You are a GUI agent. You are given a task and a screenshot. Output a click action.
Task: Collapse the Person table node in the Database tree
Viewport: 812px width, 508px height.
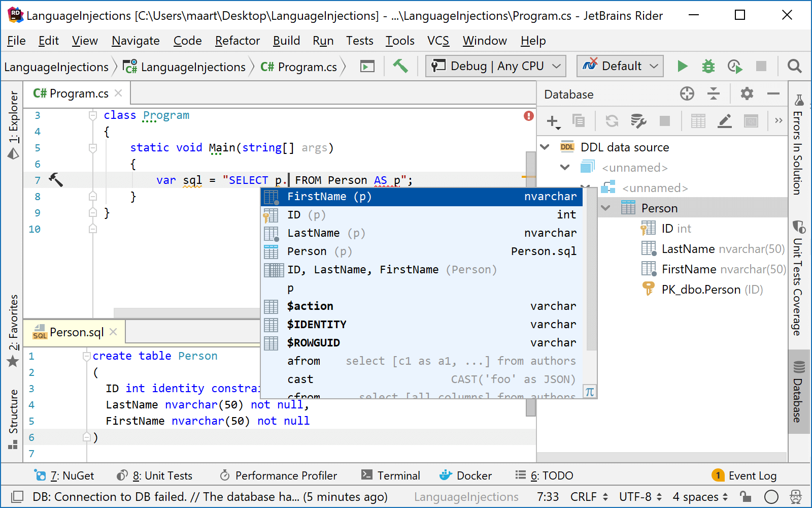(x=605, y=208)
